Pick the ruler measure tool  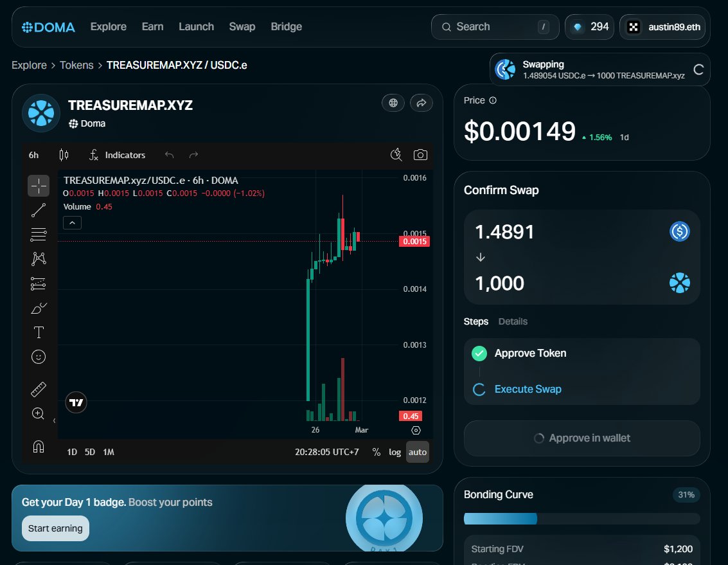coord(39,390)
